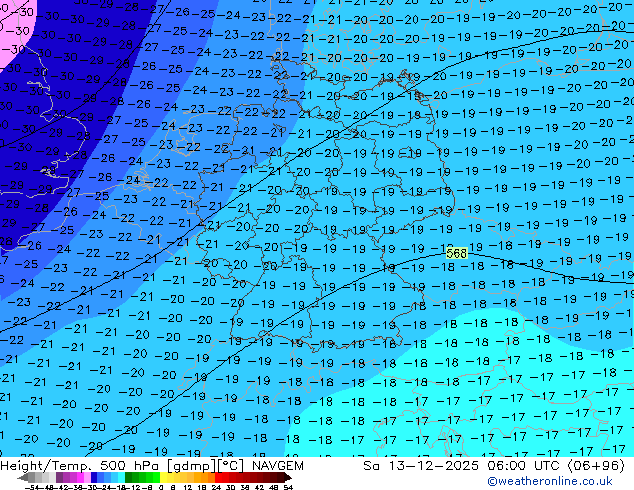Click the dark purple swatch in legend
The image size is (634, 490).
(x=59, y=478)
